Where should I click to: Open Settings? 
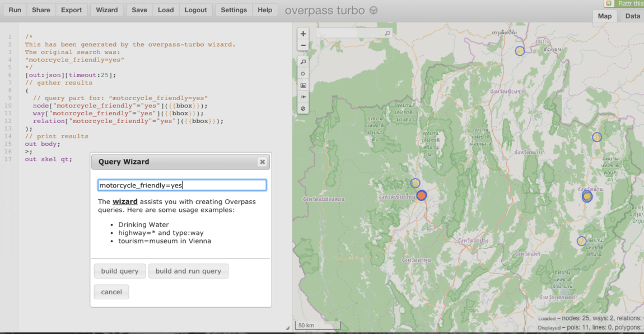click(234, 10)
